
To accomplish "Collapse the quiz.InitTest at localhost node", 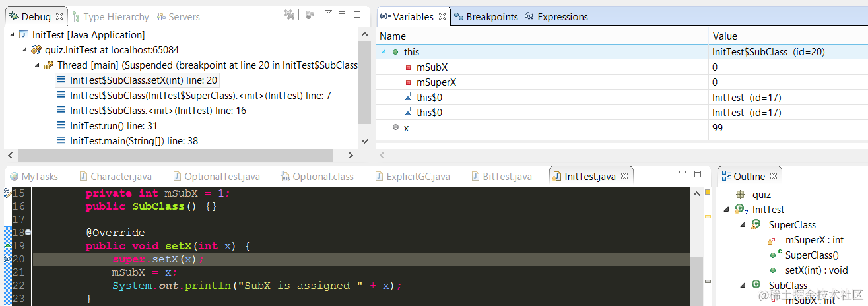I will click(25, 50).
